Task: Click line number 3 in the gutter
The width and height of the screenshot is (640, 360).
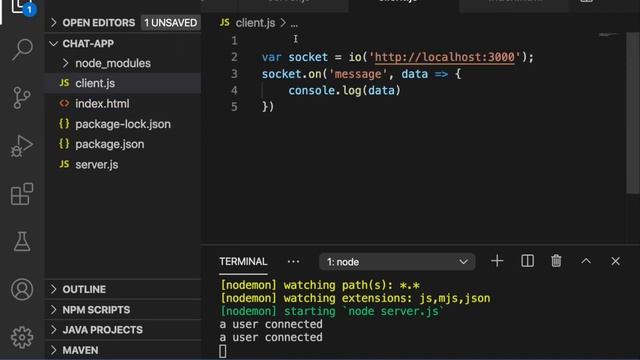Action: tap(234, 74)
